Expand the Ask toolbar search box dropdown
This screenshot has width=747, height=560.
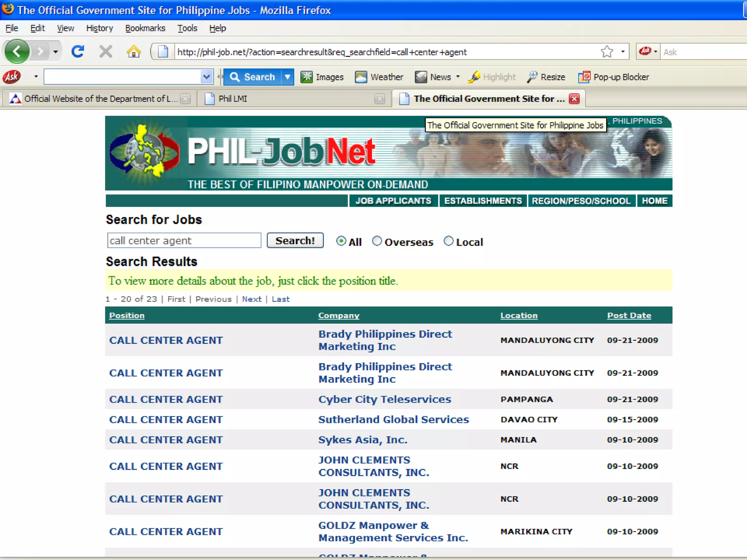pyautogui.click(x=206, y=77)
